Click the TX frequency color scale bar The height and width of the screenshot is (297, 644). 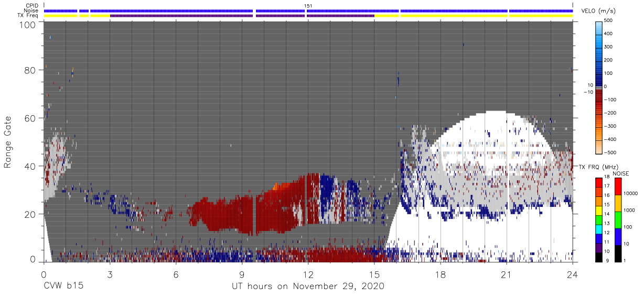(x=599, y=219)
